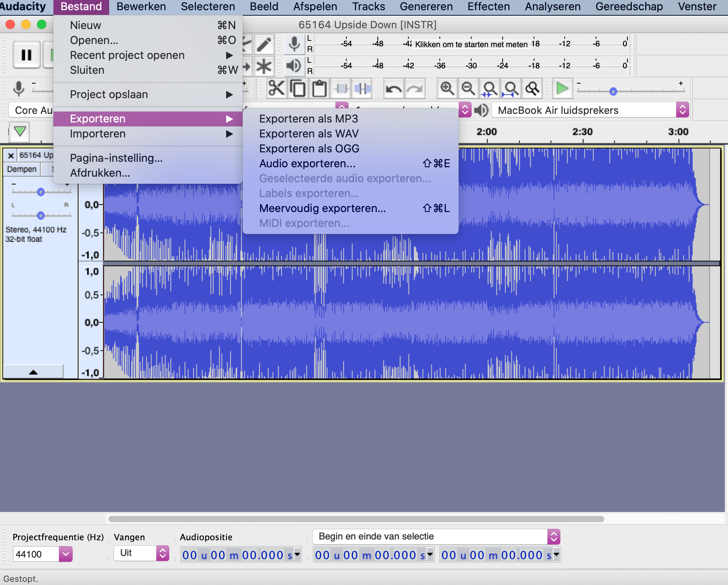Collapse the track with bottom arrow
728x585 pixels.
pos(33,372)
